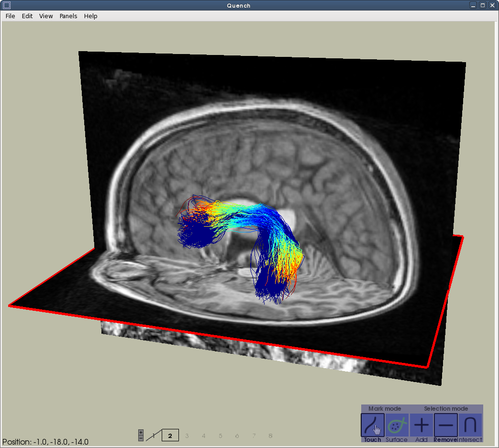The image size is (499, 448).
Task: Click the minus button beside group tabs
Action: pos(141,438)
